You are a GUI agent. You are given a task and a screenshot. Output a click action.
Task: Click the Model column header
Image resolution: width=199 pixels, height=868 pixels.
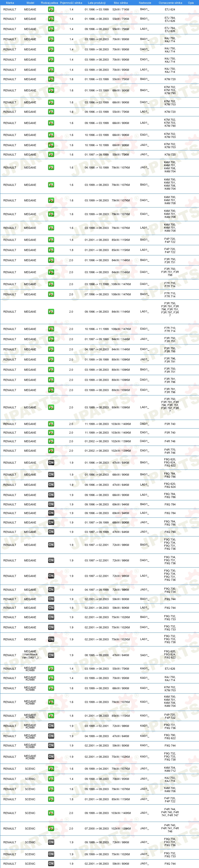tap(30, 3)
